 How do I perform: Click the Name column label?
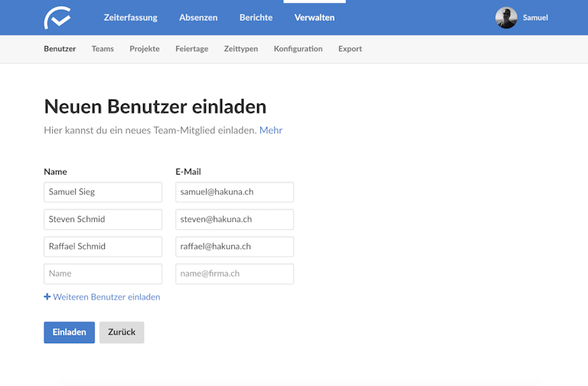[55, 172]
